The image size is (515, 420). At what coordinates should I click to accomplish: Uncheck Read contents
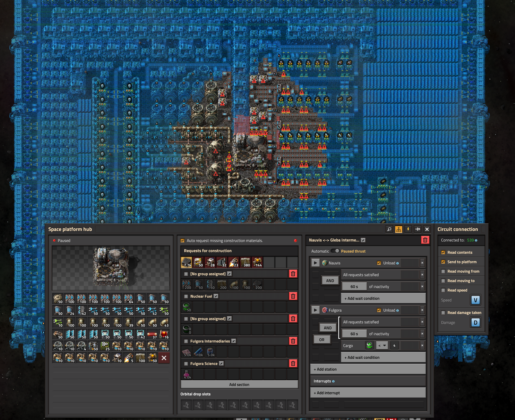443,252
